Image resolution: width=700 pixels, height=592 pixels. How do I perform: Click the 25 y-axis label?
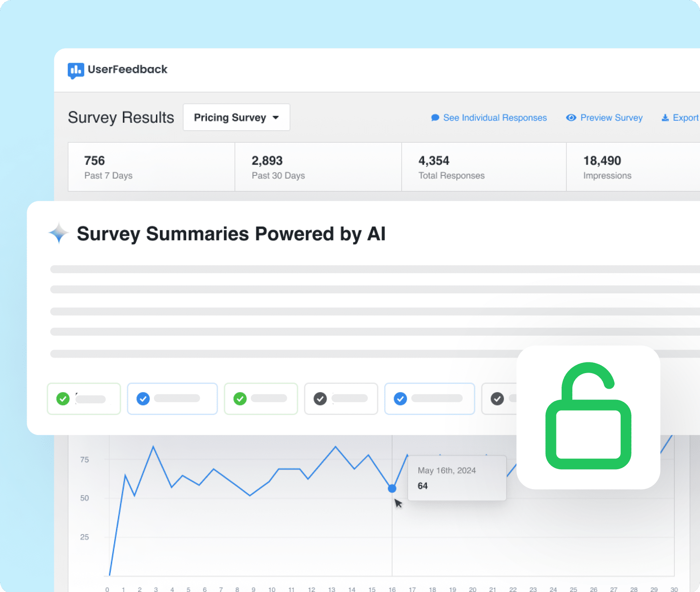pyautogui.click(x=85, y=537)
